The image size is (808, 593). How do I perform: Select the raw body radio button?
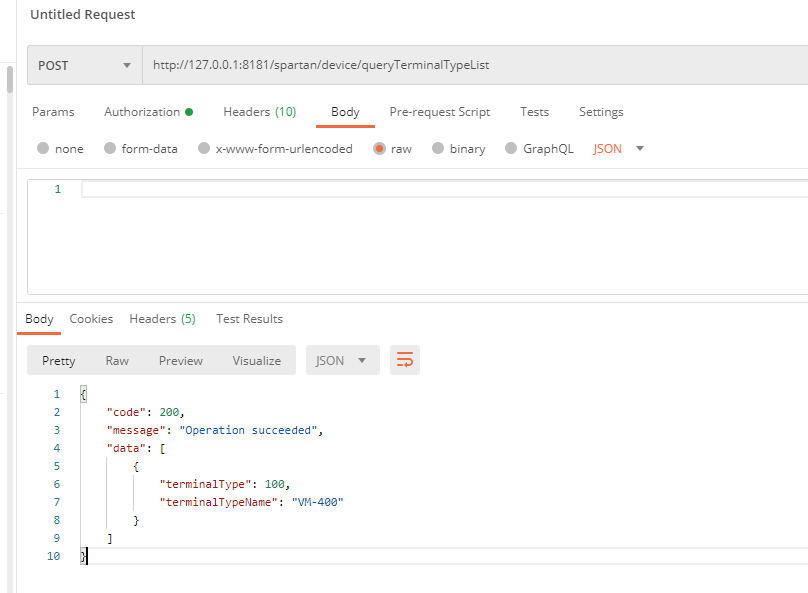(379, 149)
